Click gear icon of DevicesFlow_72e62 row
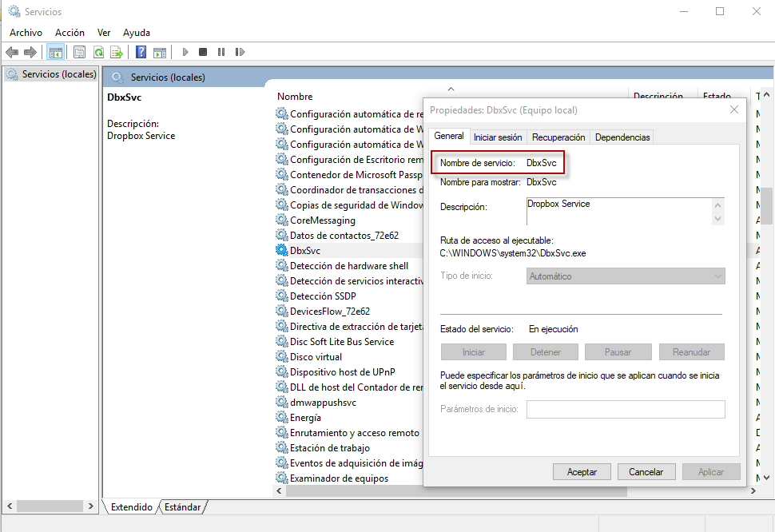Screen dimensions: 775x532 click(282, 312)
